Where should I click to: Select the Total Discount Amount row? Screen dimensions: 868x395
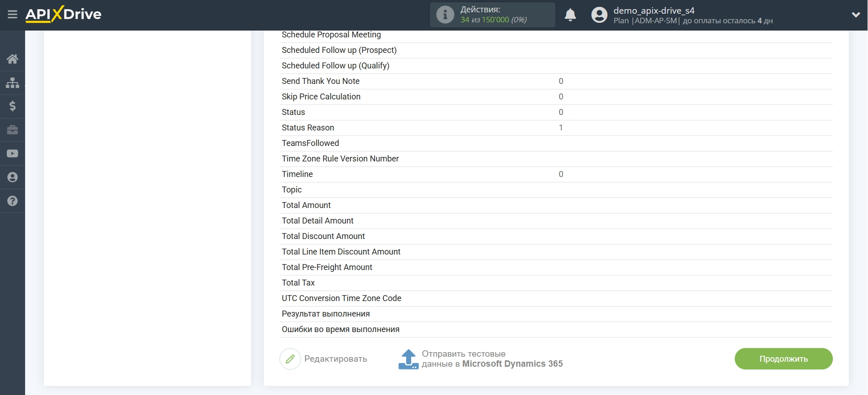pyautogui.click(x=556, y=237)
